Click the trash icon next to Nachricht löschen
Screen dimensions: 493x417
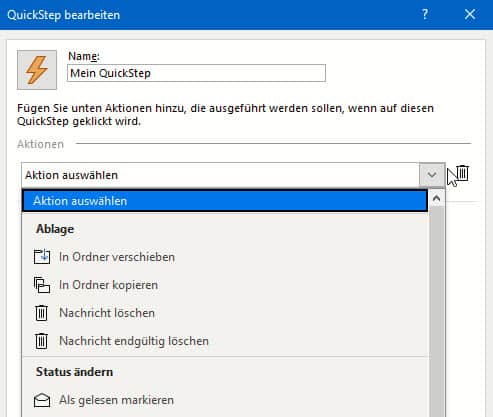[42, 313]
